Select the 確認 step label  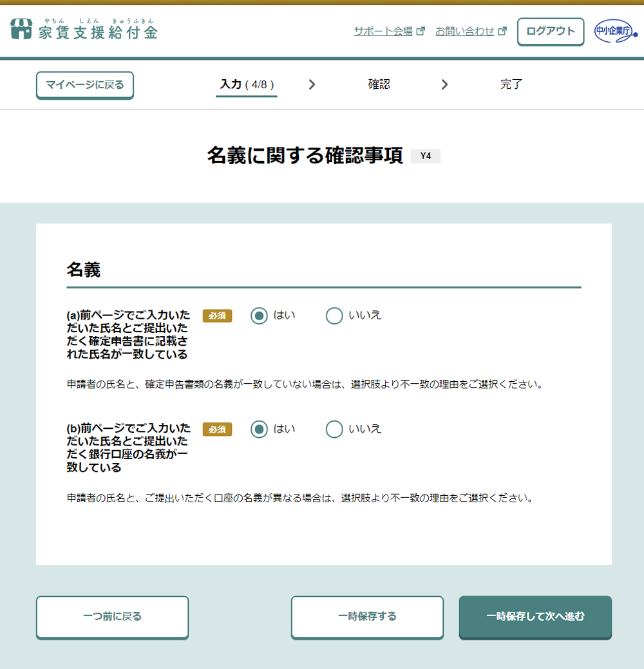point(379,84)
